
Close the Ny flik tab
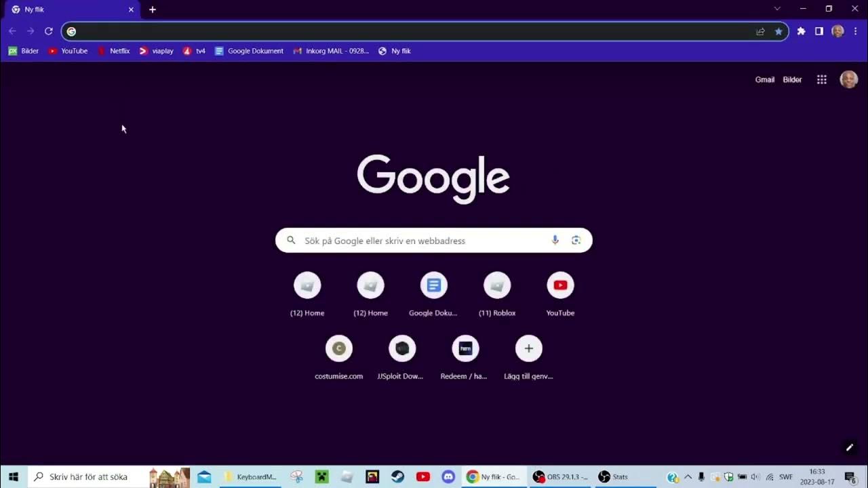point(131,9)
